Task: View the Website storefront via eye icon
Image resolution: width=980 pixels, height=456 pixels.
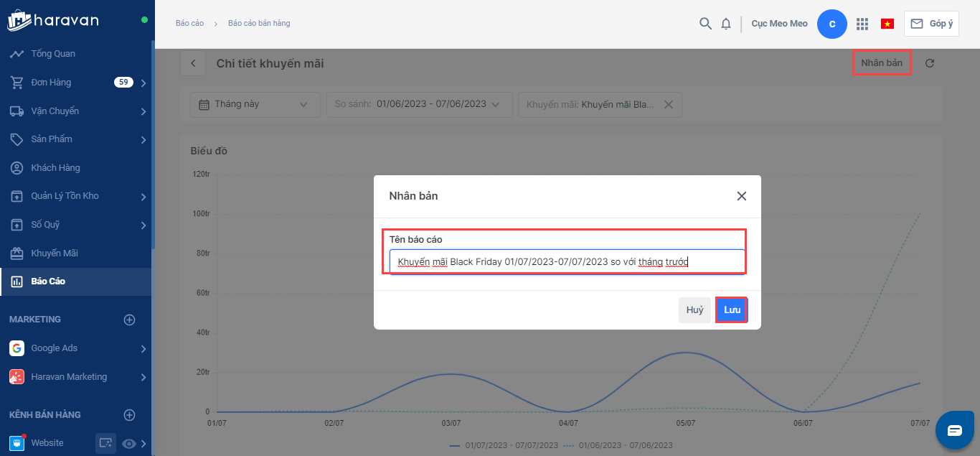Action: click(129, 444)
